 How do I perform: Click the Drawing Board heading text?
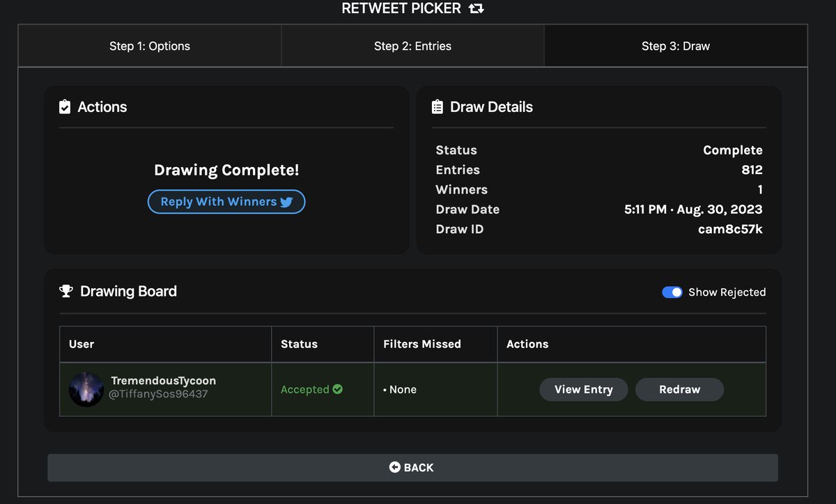tap(128, 292)
